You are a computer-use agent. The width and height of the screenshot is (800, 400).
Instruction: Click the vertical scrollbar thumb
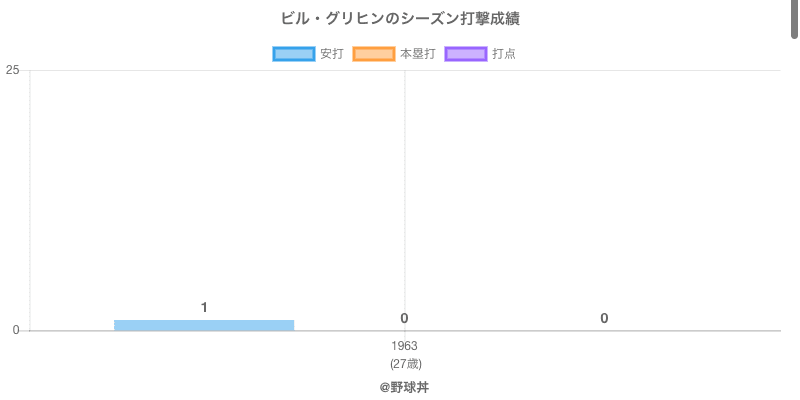[x=795, y=18]
